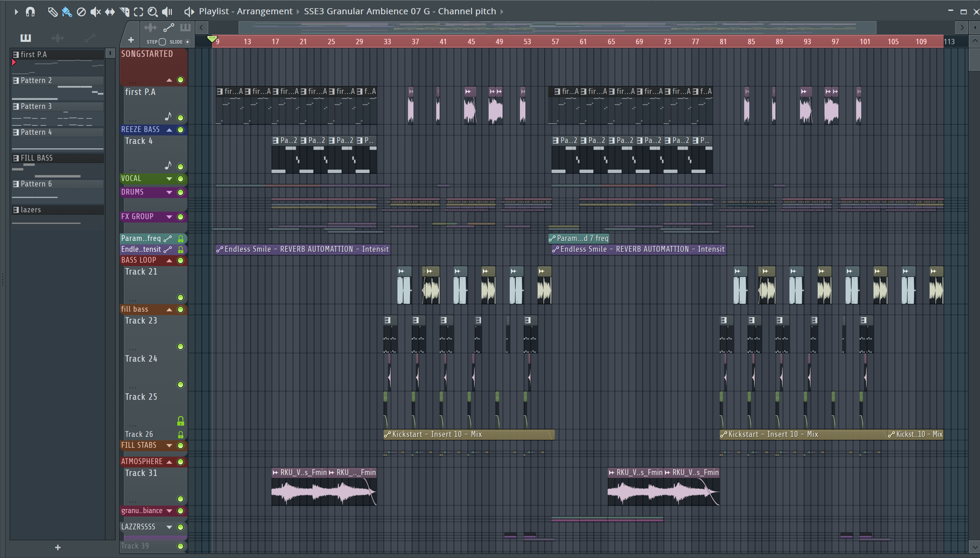Select the Mute tool

[x=95, y=12]
